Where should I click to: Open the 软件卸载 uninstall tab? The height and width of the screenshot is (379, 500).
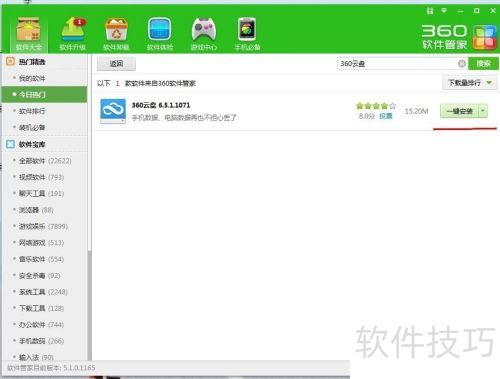[x=116, y=34]
